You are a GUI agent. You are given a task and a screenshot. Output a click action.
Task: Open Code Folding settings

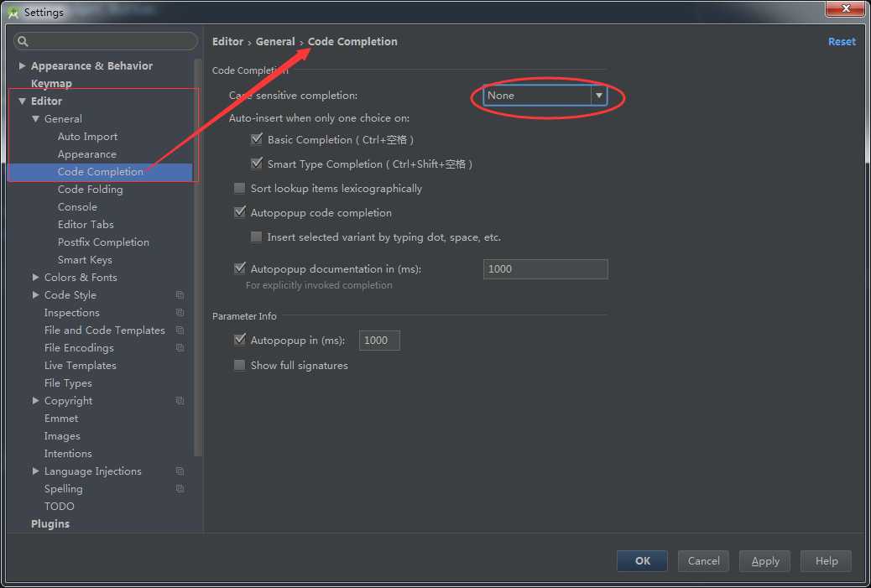point(90,190)
